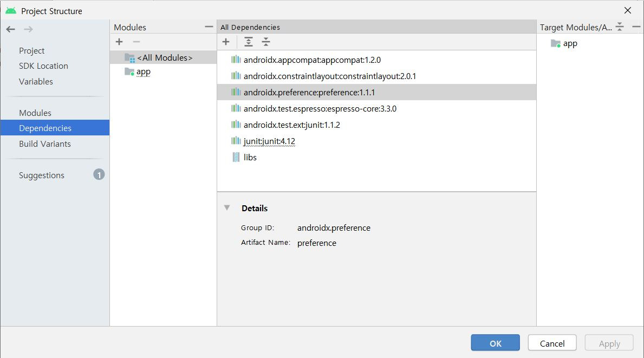Open the SDK Location settings
This screenshot has width=644, height=358.
coord(44,66)
